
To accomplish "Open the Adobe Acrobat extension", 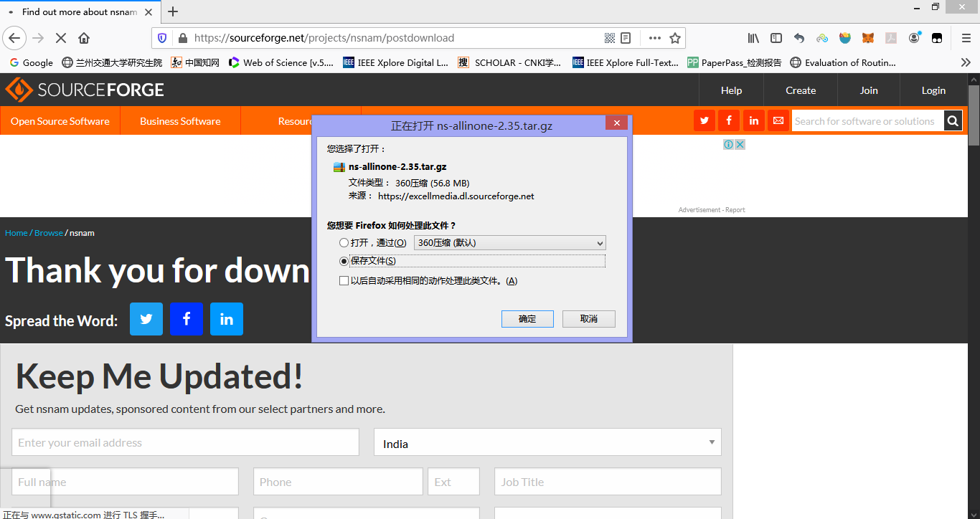I will point(890,37).
